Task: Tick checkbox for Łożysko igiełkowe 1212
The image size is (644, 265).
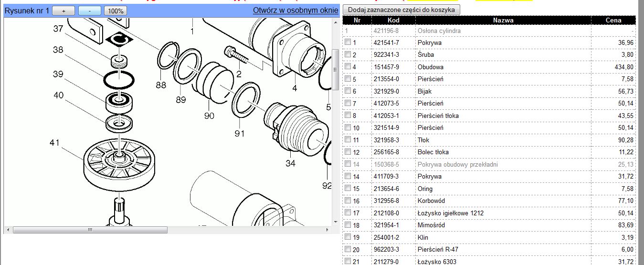Action: [348, 212]
